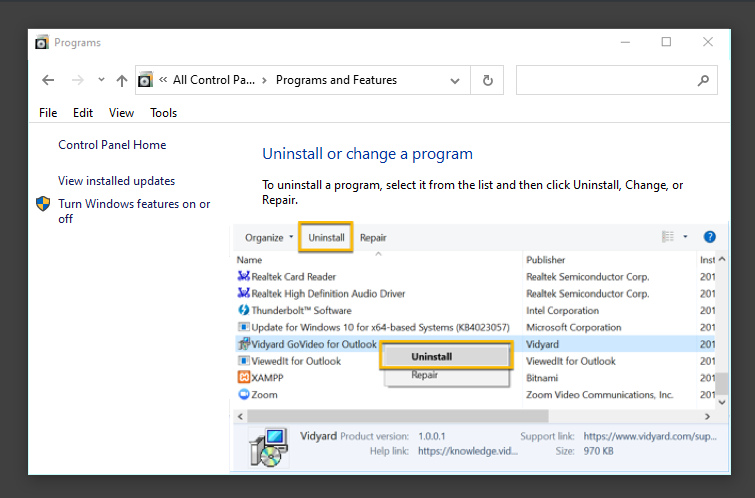Click the horizontal scrollbar thumb

coord(398,416)
